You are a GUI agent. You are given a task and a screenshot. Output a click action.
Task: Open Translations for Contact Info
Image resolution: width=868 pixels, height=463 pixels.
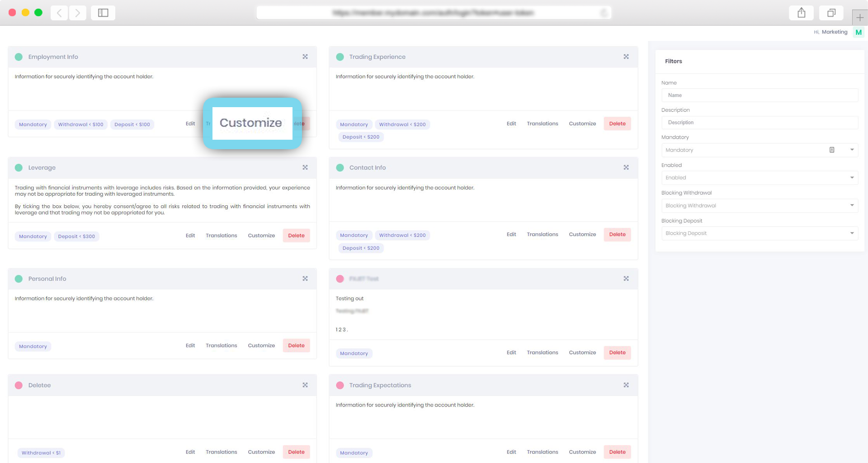(542, 235)
